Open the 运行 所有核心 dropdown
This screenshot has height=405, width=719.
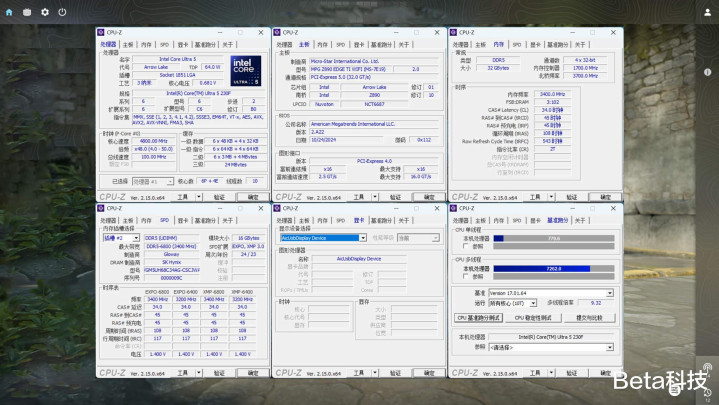[512, 303]
